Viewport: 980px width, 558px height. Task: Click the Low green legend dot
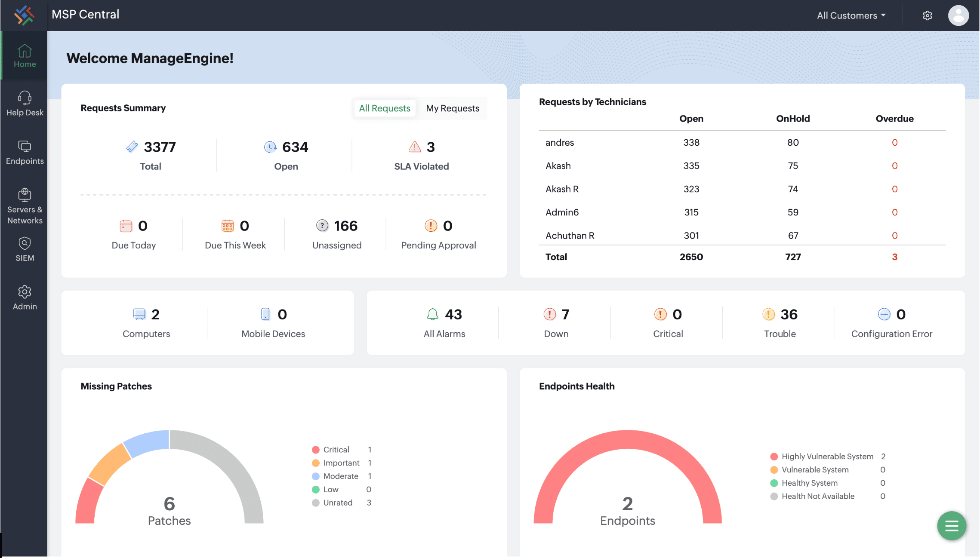pos(316,490)
